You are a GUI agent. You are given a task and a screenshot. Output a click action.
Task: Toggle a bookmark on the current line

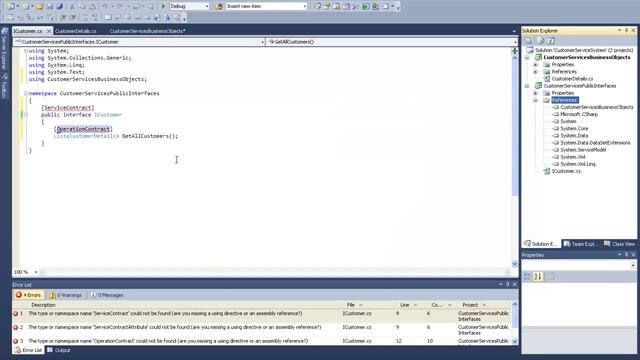[108, 18]
